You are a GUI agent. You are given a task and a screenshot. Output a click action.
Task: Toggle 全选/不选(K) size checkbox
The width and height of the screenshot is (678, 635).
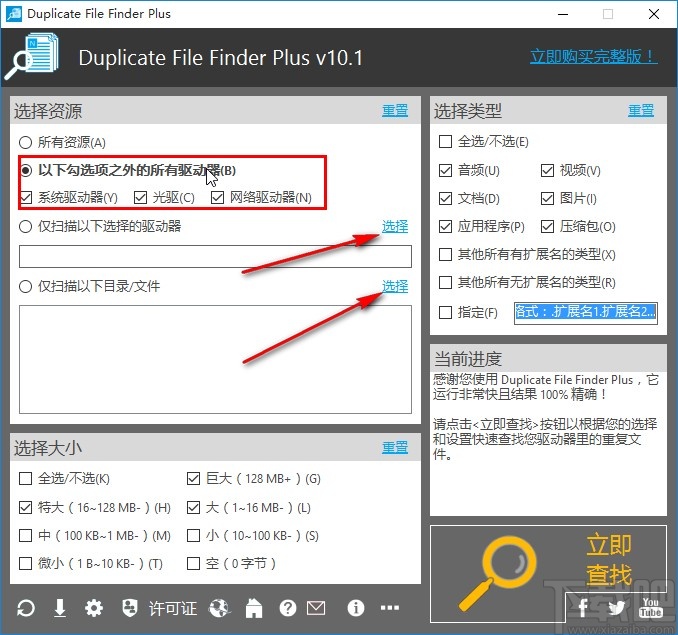pos(26,479)
